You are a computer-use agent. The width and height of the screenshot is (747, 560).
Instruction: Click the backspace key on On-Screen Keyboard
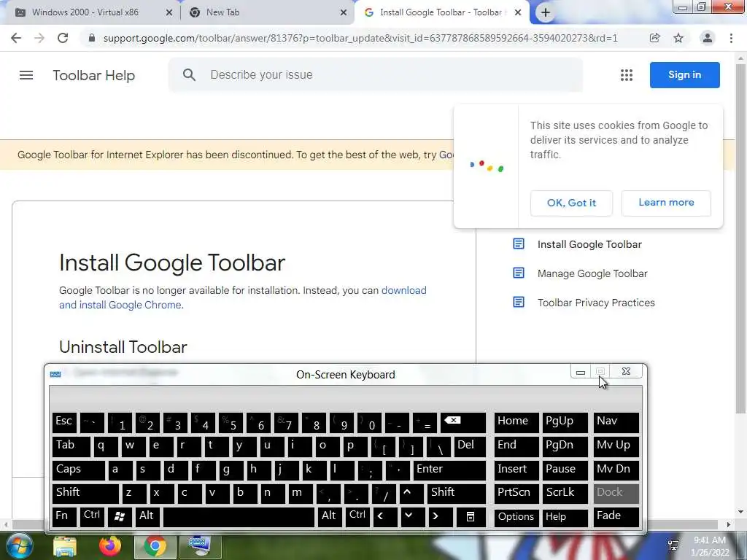pyautogui.click(x=463, y=423)
